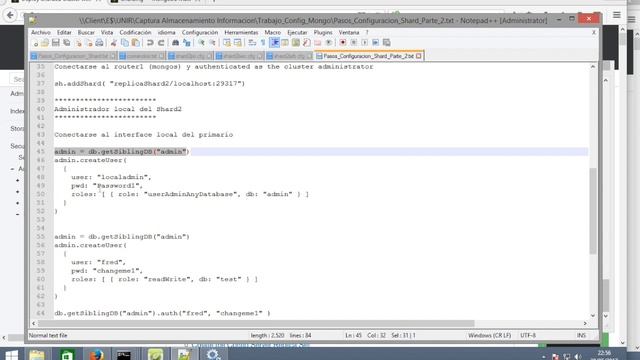Copy the selection from the toolbar
Image resolution: width=640 pixels, height=360 pixels.
[x=124, y=43]
